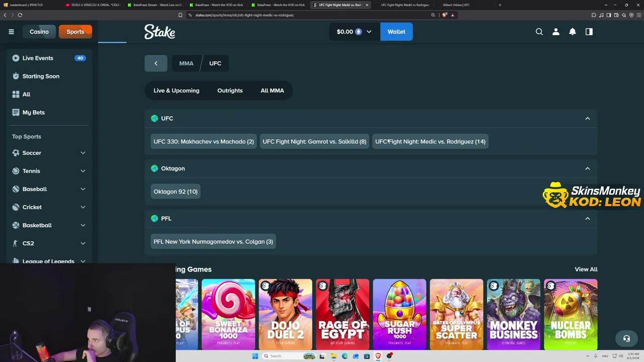This screenshot has width=644, height=362.
Task: Click the Brave Shields icon in address bar
Action: [445, 15]
